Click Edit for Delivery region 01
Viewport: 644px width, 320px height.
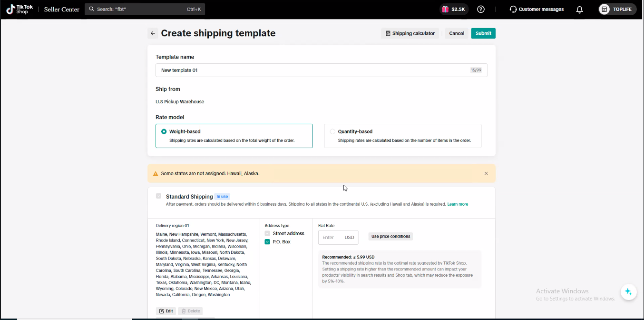pyautogui.click(x=166, y=311)
